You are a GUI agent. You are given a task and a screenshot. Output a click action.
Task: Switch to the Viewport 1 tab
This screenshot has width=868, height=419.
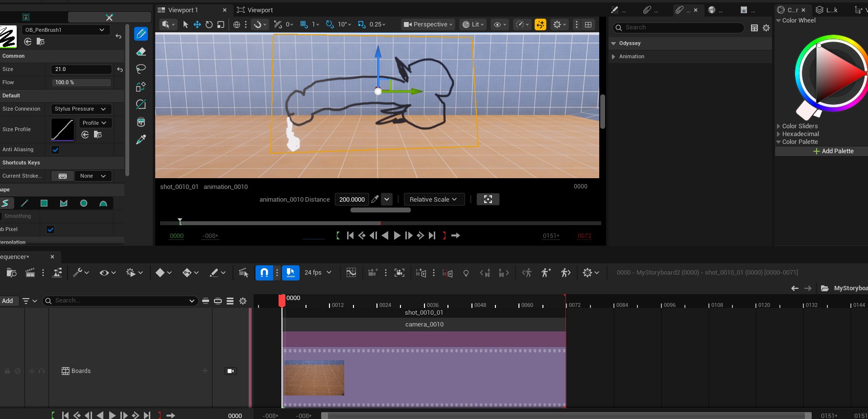click(x=183, y=10)
